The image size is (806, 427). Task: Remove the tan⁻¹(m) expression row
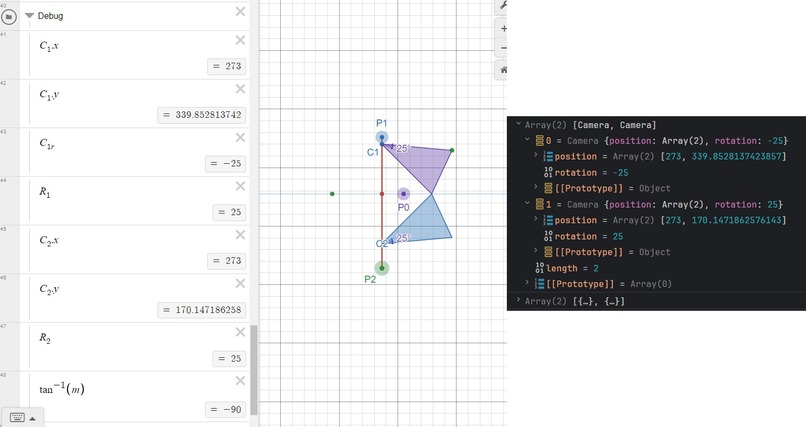pos(240,381)
